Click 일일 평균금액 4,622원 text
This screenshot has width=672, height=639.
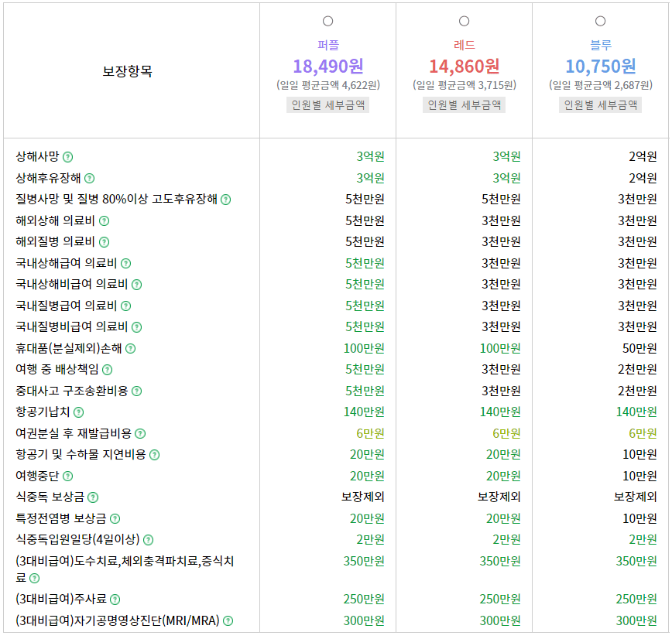pyautogui.click(x=327, y=85)
